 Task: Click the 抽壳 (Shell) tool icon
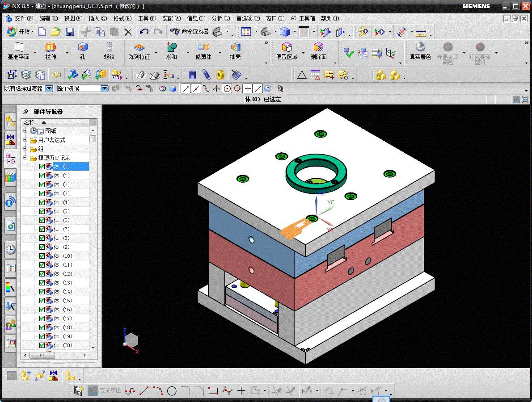coord(235,47)
